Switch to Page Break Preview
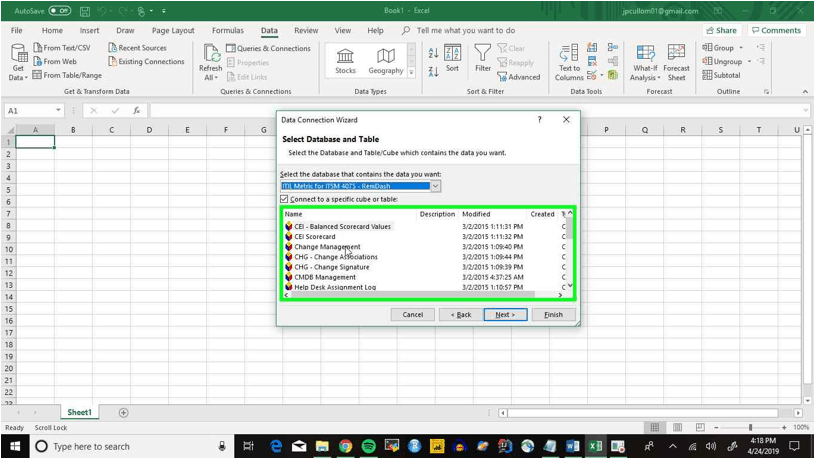Screen dimensions: 816x460 pos(700,427)
